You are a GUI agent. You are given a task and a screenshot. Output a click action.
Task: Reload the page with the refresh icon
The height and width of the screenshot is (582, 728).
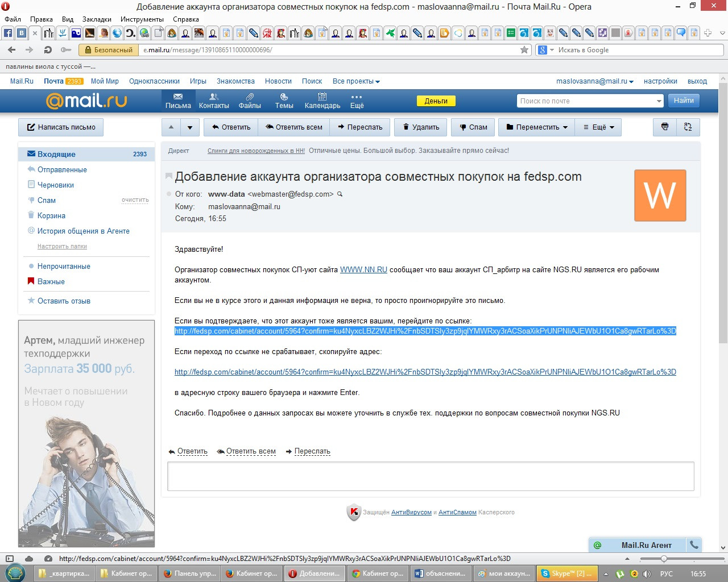pyautogui.click(x=48, y=50)
